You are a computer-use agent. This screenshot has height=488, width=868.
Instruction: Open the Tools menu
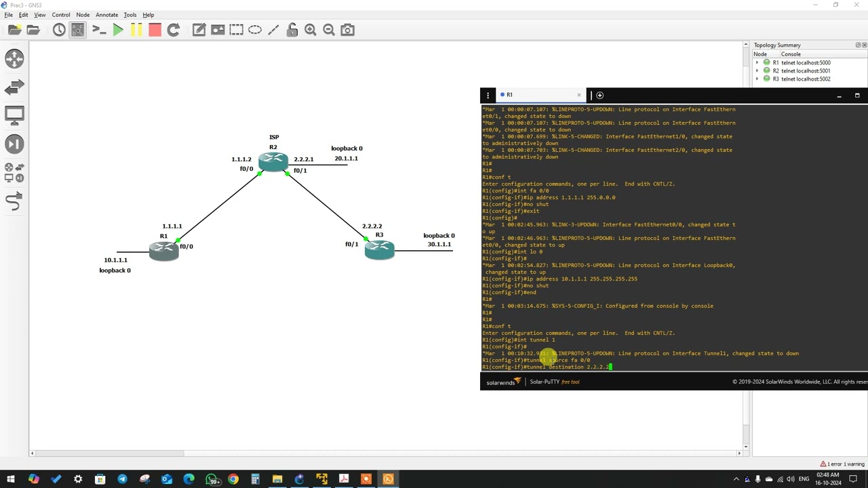[130, 15]
